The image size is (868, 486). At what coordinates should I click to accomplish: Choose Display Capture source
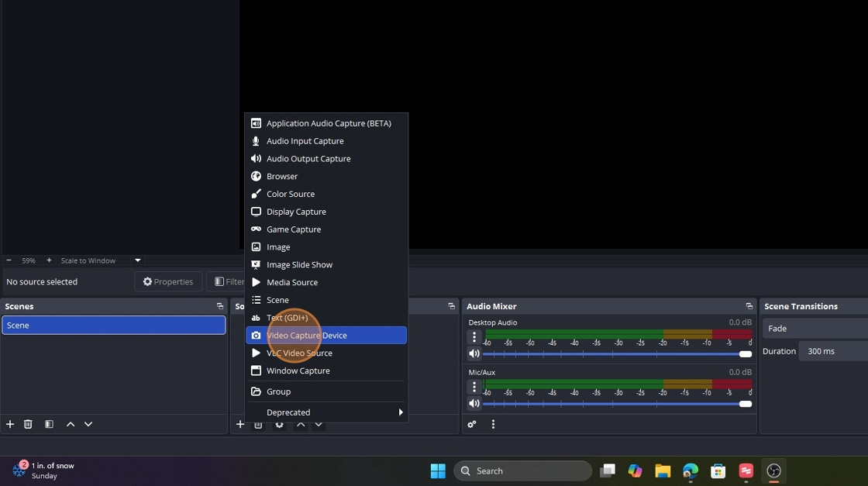tap(326, 212)
